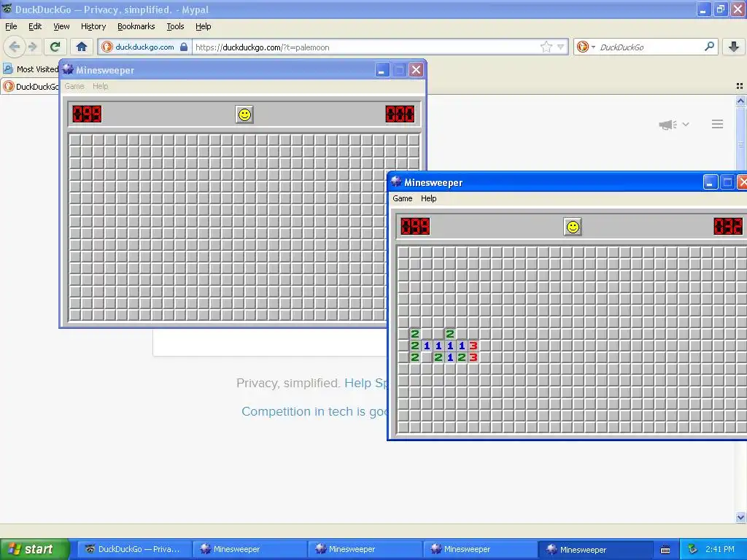Click the clock showing 2:41 PM
Image resolution: width=747 pixels, height=560 pixels.
[x=720, y=549]
